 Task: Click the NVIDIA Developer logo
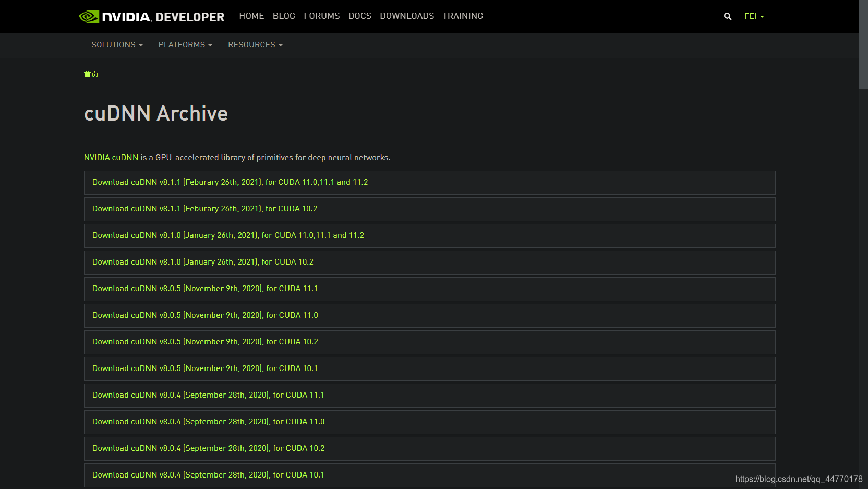click(x=151, y=17)
